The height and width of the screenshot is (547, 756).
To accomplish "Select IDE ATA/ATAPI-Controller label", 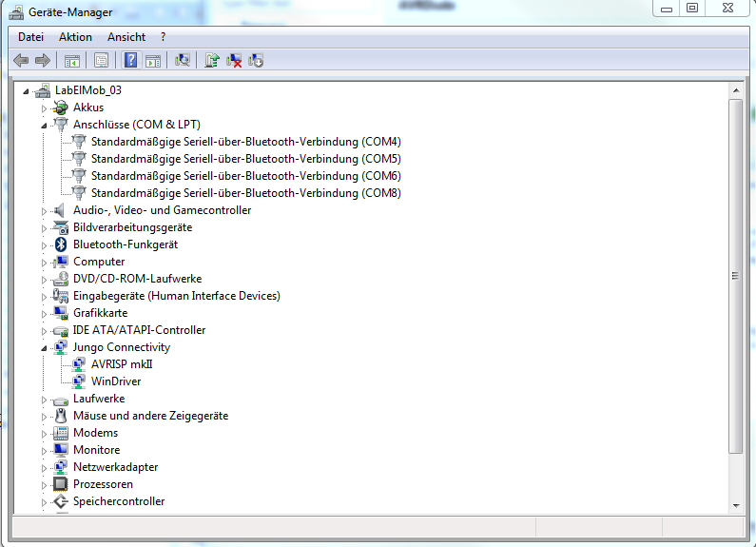I will pos(139,330).
